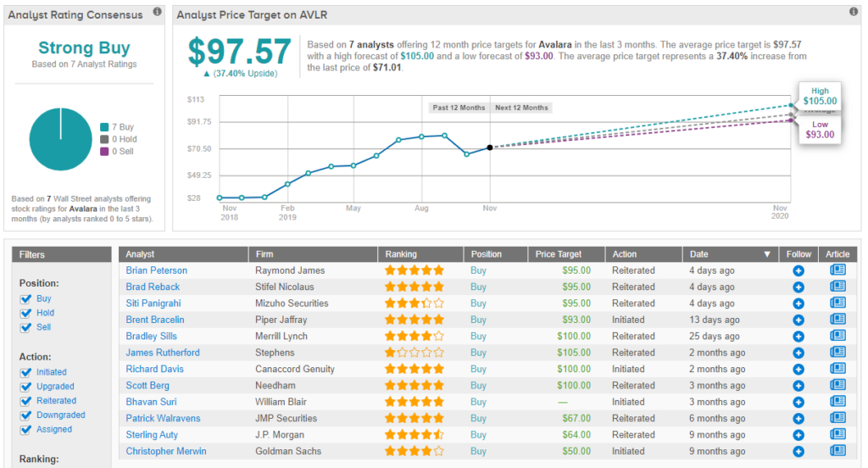Viewport: 868px width, 468px height.
Task: Click the Low $93.00 forecast label
Action: [820, 131]
